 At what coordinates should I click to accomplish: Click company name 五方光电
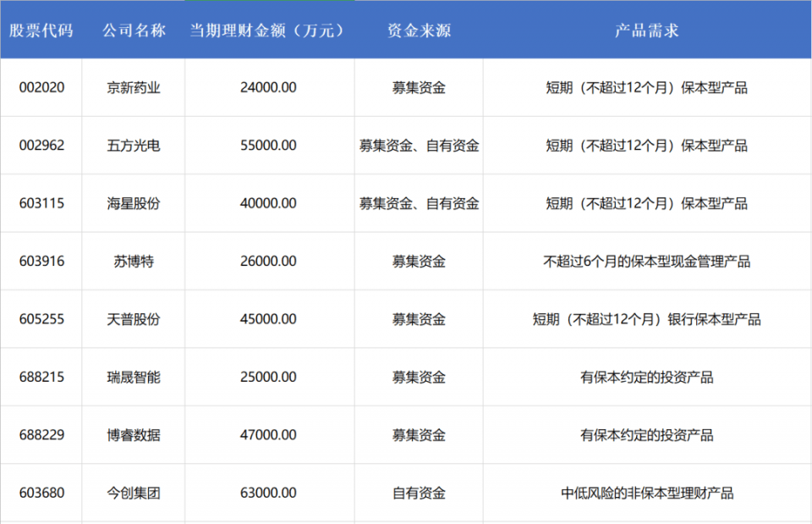[134, 146]
